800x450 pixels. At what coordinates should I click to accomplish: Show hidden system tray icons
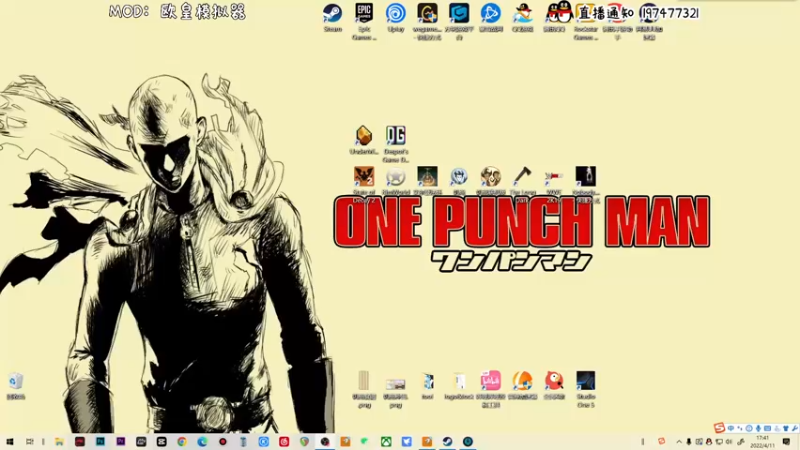(x=679, y=442)
